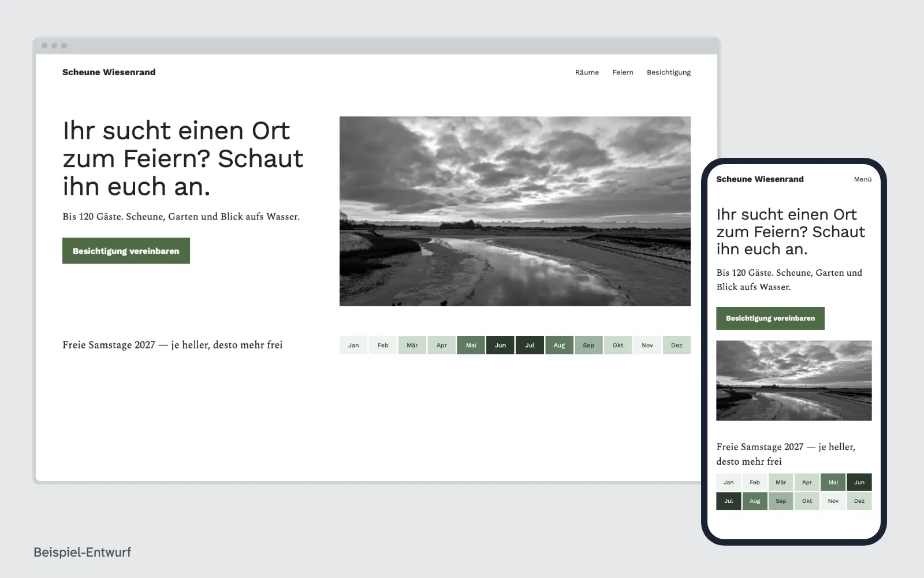924x578 pixels.
Task: Select Sep swatch in desktop calendar
Action: pos(588,345)
